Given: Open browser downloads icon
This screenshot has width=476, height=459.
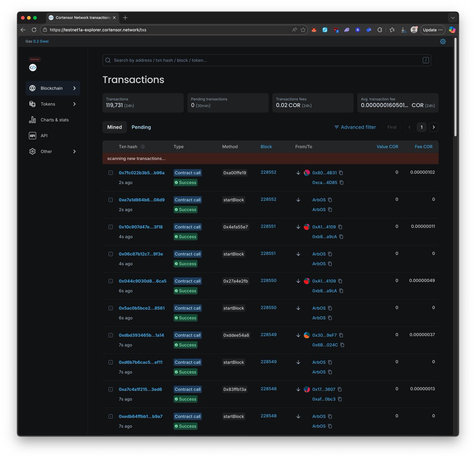Looking at the screenshot, I should [x=403, y=30].
